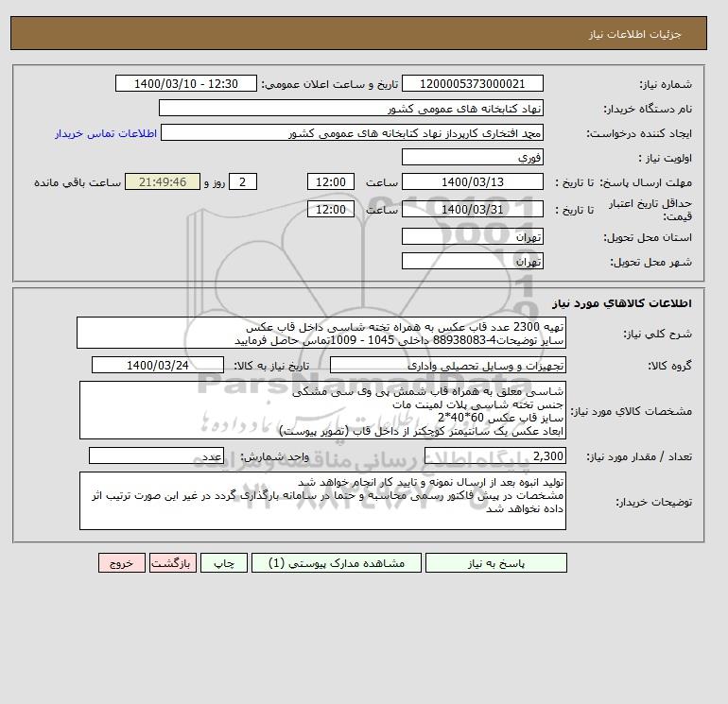728x704 pixels.
Task: Click the remaining days field showing 2
Action: [242, 182]
